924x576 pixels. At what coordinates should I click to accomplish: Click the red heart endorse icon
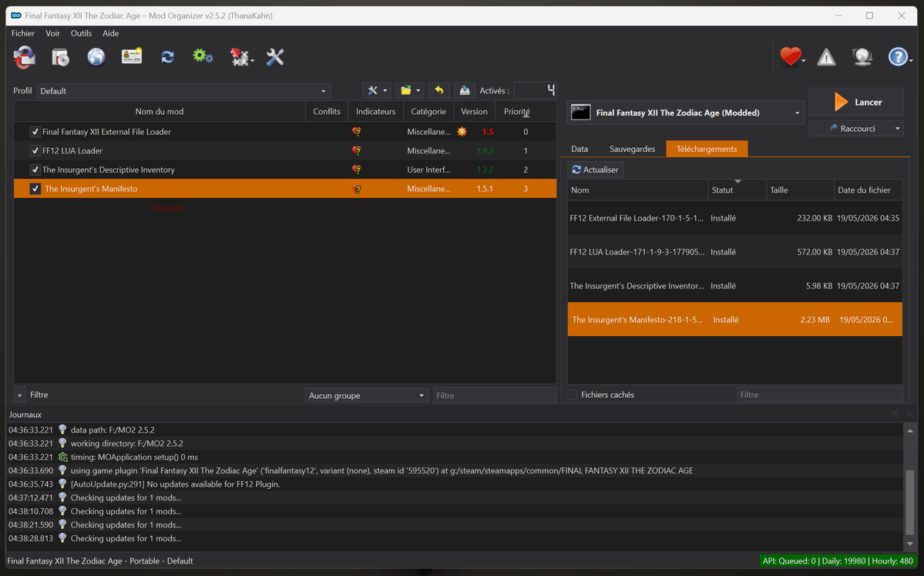[791, 56]
